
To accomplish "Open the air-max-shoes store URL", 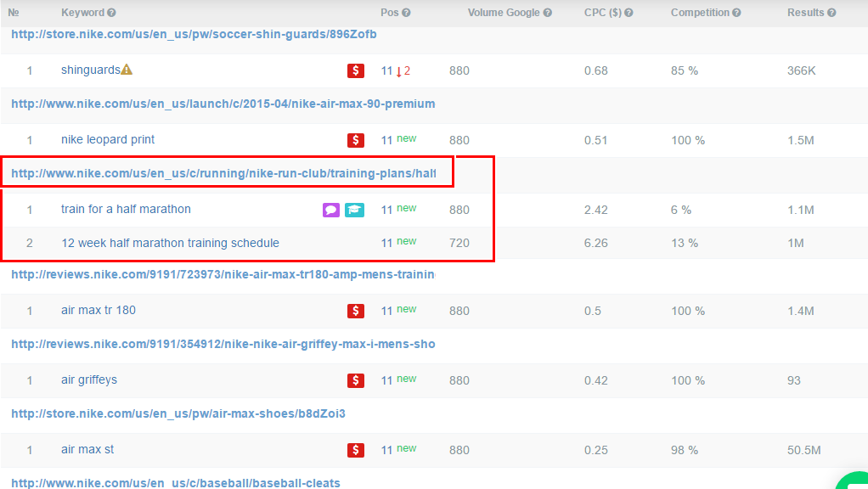I will 178,413.
